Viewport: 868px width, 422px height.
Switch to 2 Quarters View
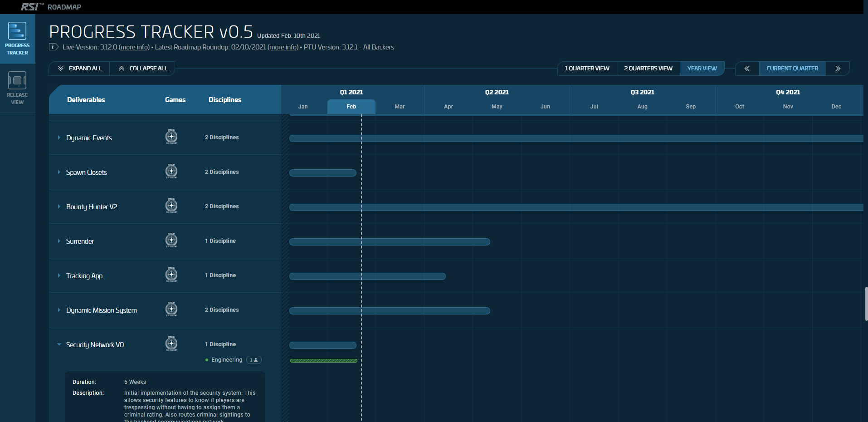pyautogui.click(x=648, y=69)
